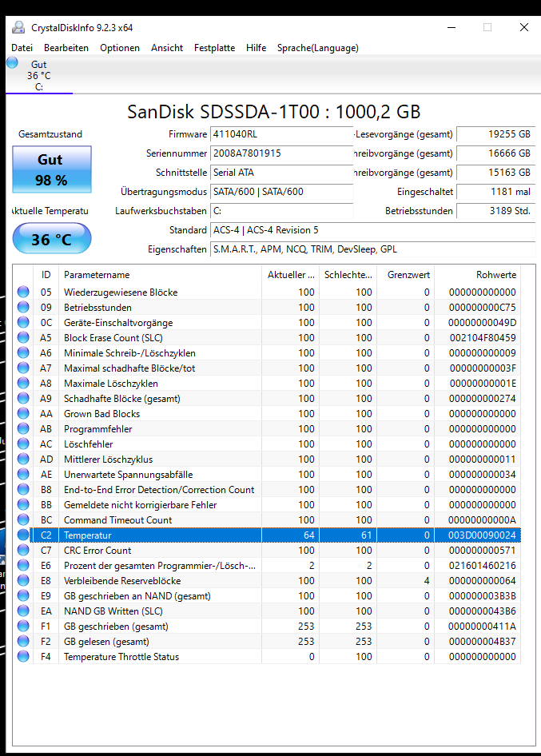Click the status orb of the AC Löschfehler row

pyautogui.click(x=23, y=444)
